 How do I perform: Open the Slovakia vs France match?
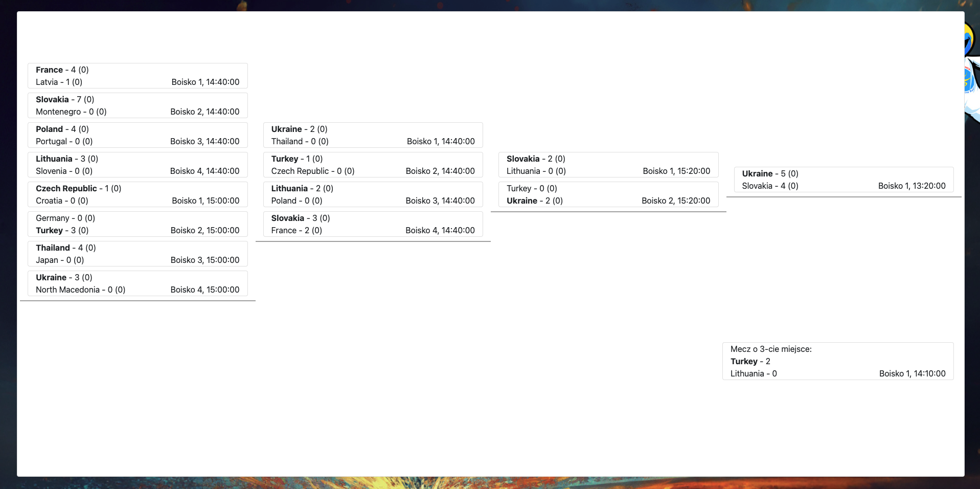pyautogui.click(x=373, y=224)
